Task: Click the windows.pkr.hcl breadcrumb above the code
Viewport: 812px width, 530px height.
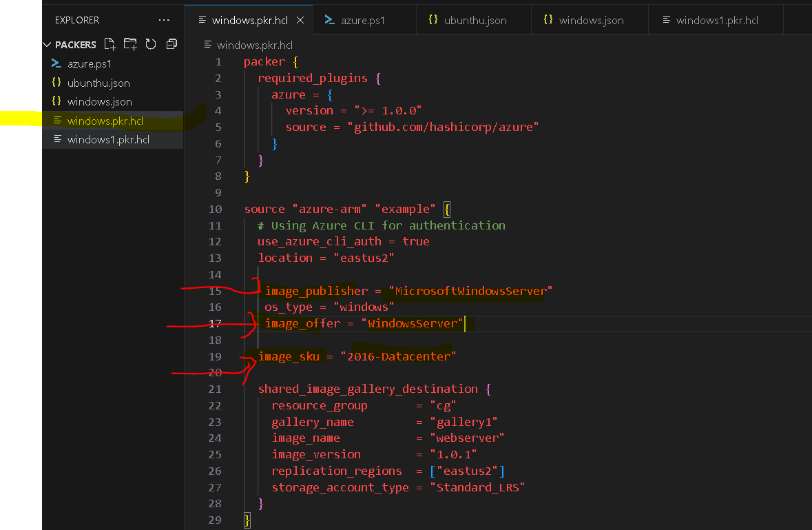Action: (254, 45)
